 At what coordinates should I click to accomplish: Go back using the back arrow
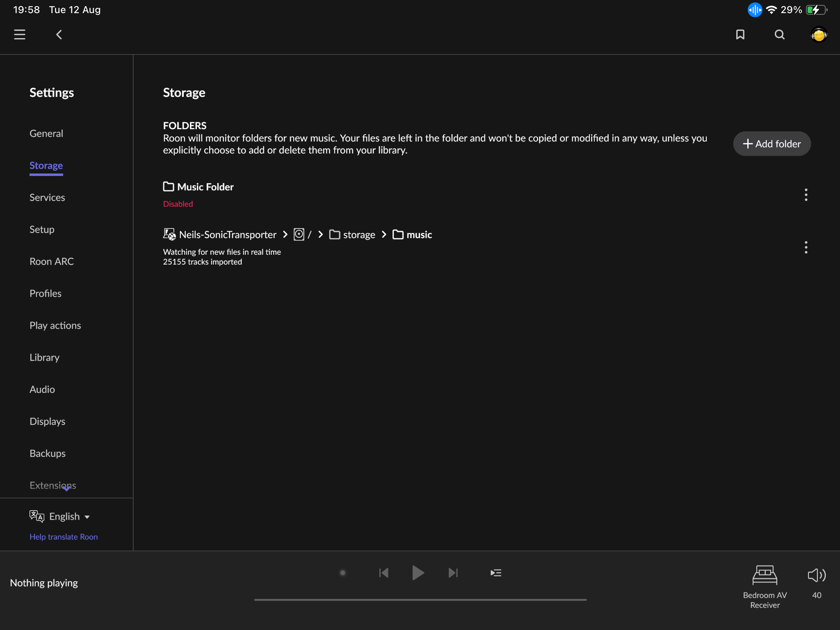(x=59, y=34)
